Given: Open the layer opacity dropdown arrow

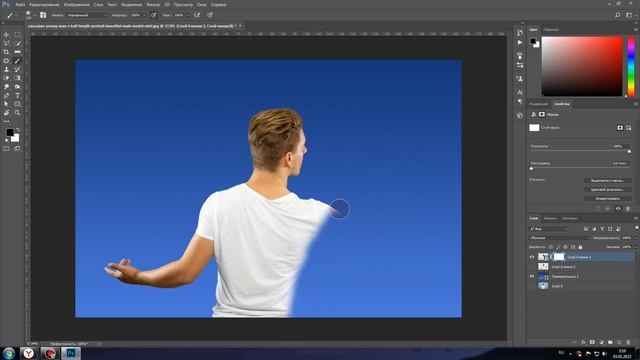Looking at the screenshot, I should tap(636, 238).
